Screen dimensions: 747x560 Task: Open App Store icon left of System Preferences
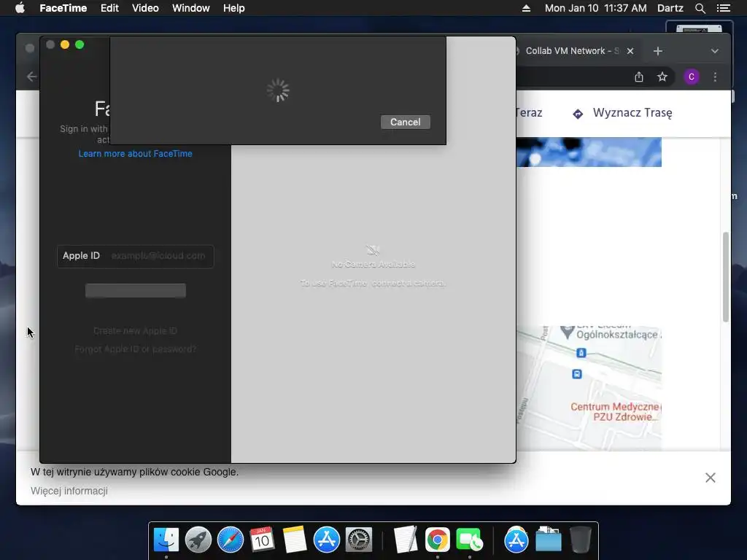pos(327,540)
